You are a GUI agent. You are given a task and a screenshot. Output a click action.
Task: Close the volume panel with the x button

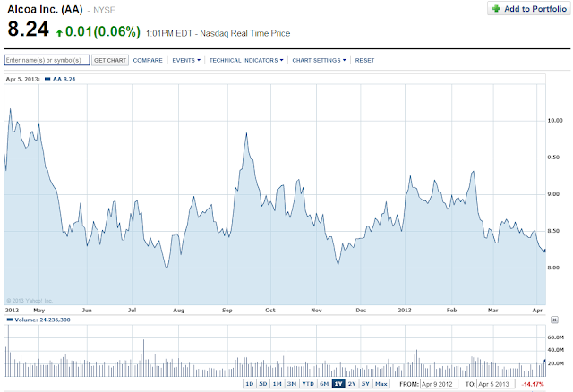coord(554,320)
